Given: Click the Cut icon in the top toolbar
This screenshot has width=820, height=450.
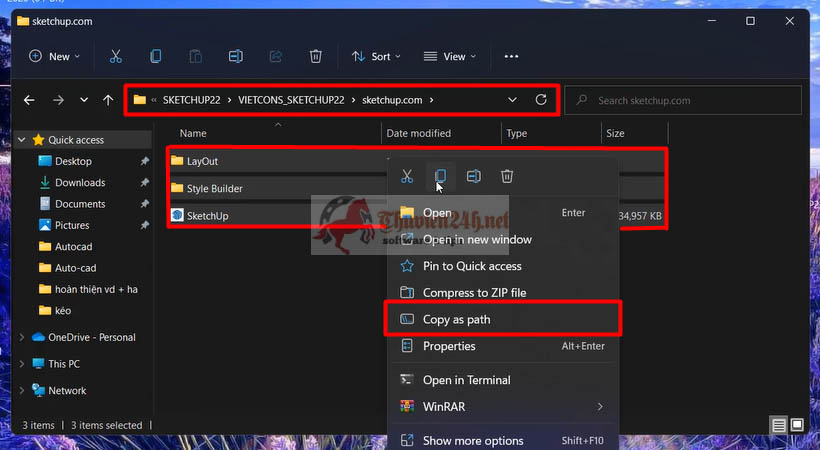Looking at the screenshot, I should click(x=116, y=57).
